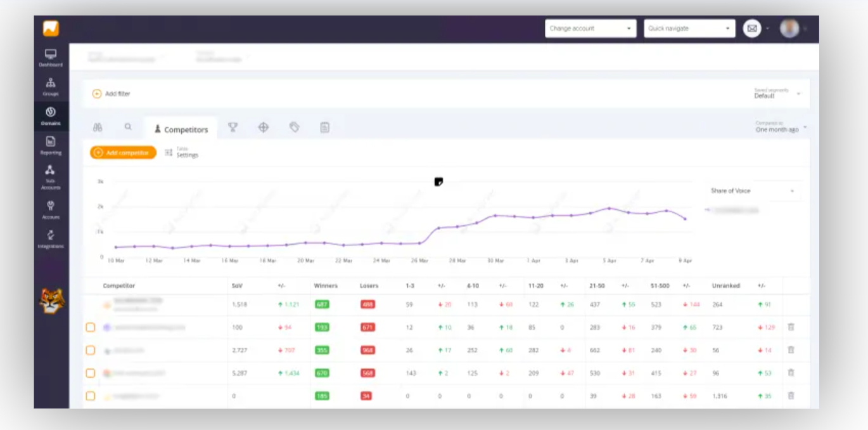The image size is (868, 430).
Task: Click the red 968 losers badge
Action: pos(367,350)
